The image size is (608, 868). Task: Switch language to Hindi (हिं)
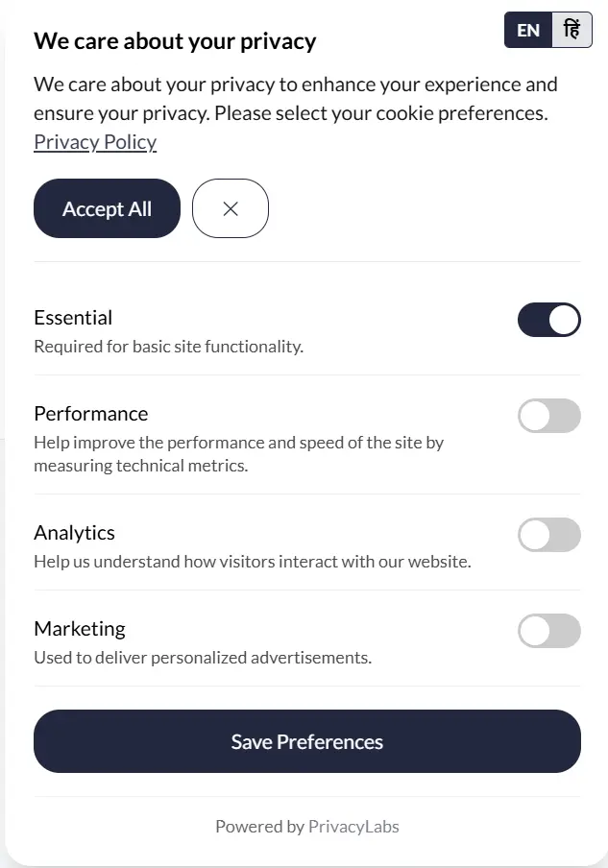pos(572,30)
